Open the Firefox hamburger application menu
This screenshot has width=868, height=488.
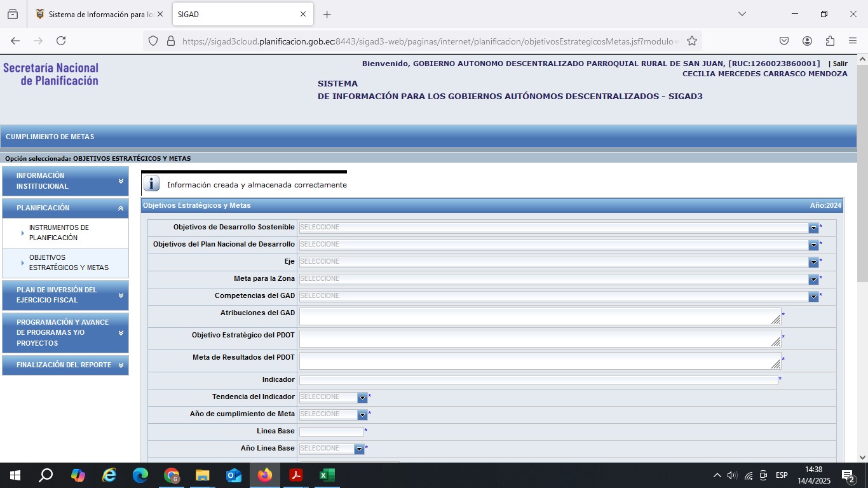point(853,41)
